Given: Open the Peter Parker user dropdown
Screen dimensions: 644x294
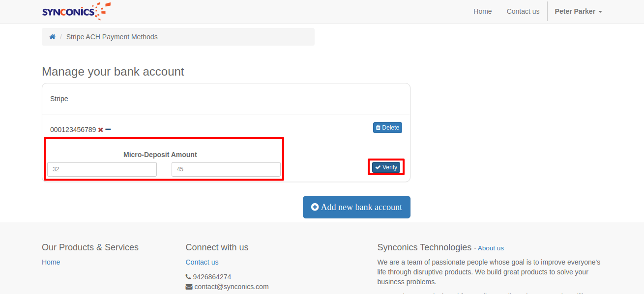Looking at the screenshot, I should pyautogui.click(x=578, y=11).
